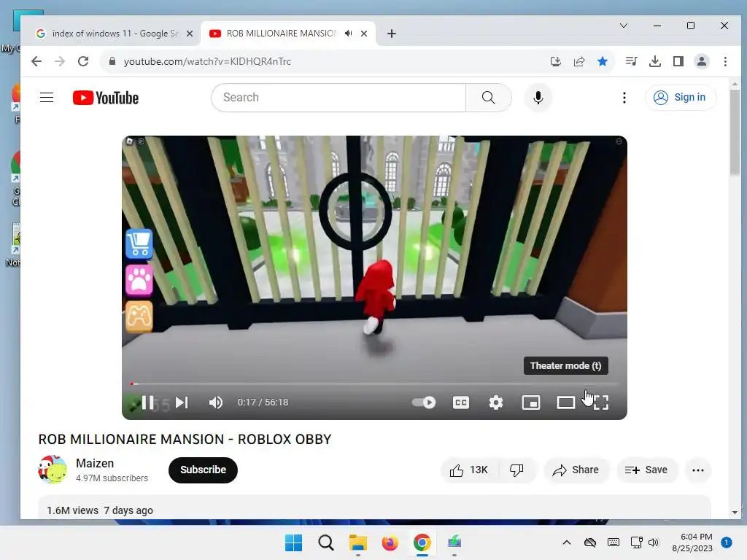
Task: Toggle closed captions CC button
Action: point(461,402)
